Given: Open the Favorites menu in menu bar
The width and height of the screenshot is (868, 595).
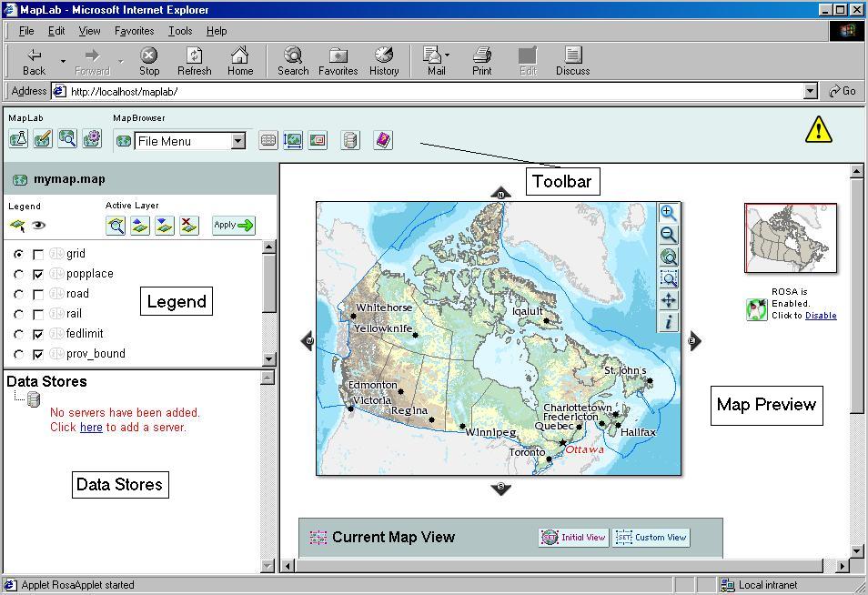Looking at the screenshot, I should point(134,31).
